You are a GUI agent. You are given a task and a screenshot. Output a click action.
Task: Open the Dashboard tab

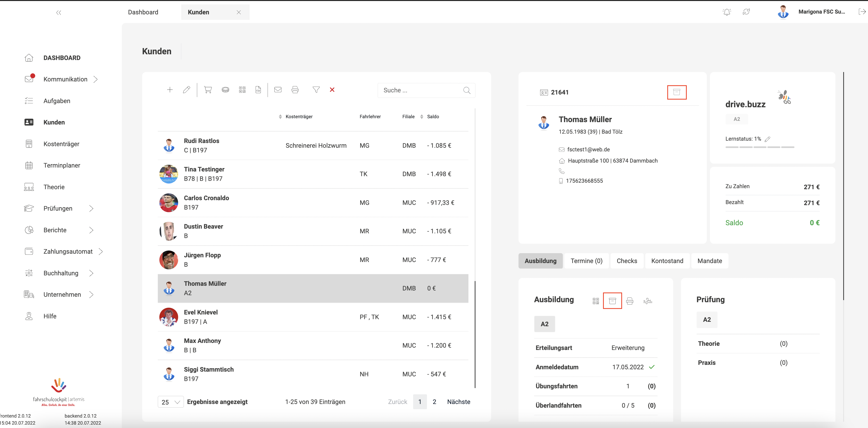pyautogui.click(x=143, y=12)
